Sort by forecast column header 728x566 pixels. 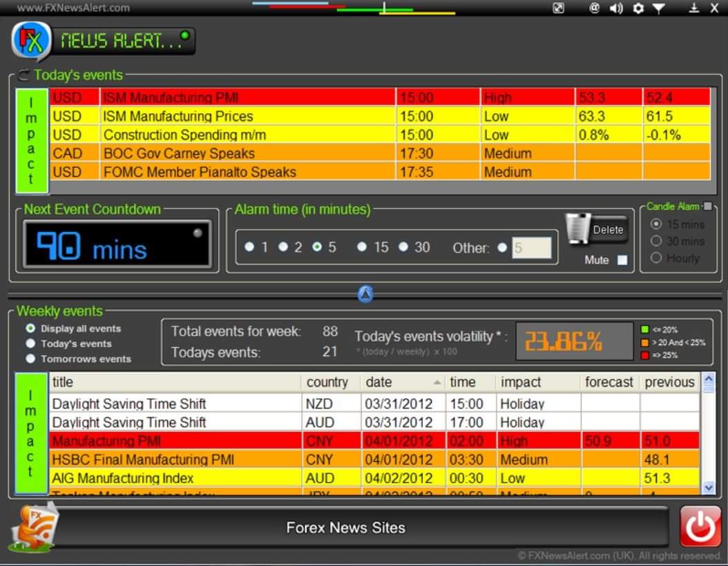click(610, 382)
